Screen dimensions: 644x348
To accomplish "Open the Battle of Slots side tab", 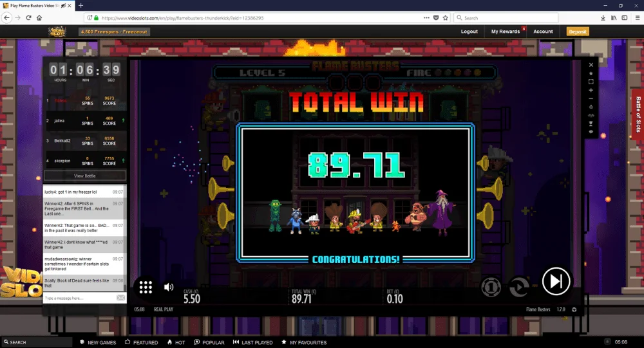I will pyautogui.click(x=638, y=114).
